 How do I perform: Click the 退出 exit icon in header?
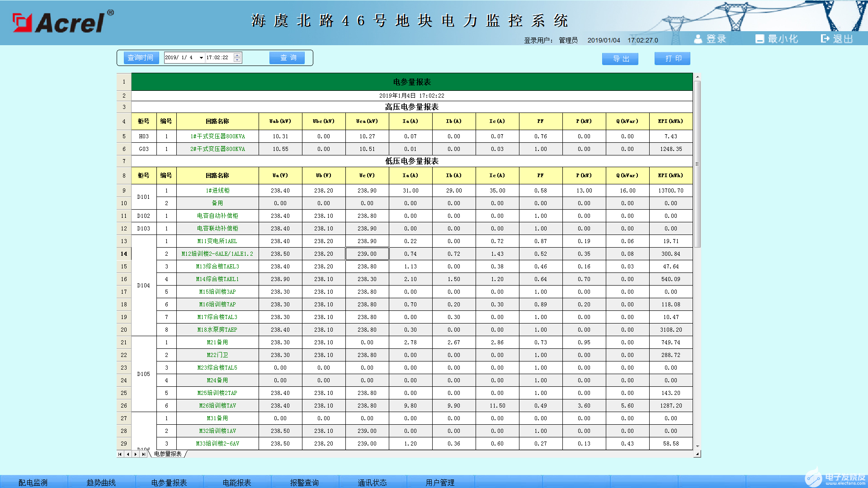(x=825, y=39)
